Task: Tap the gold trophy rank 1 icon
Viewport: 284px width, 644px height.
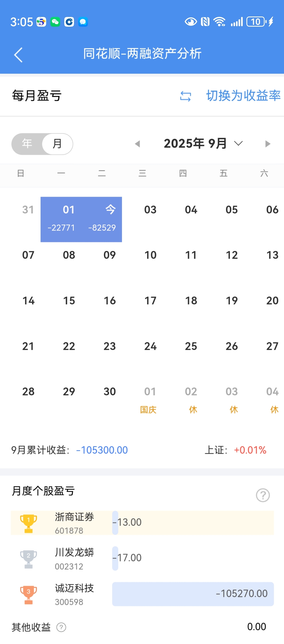Action: pyautogui.click(x=29, y=523)
